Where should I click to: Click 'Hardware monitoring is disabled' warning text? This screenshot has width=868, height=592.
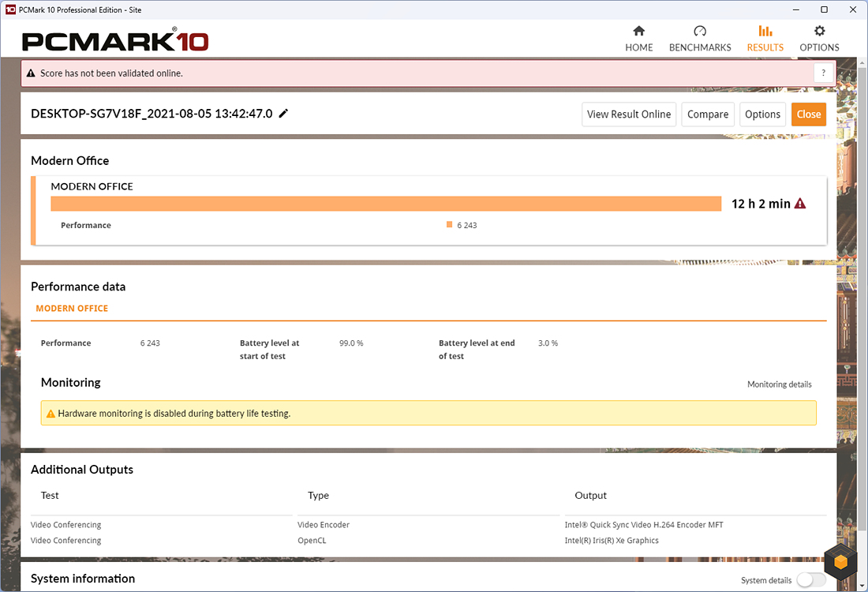click(x=174, y=414)
